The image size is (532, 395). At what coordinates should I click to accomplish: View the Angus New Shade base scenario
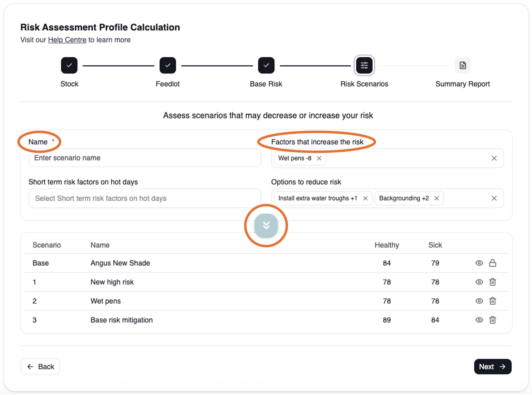pyautogui.click(x=479, y=263)
